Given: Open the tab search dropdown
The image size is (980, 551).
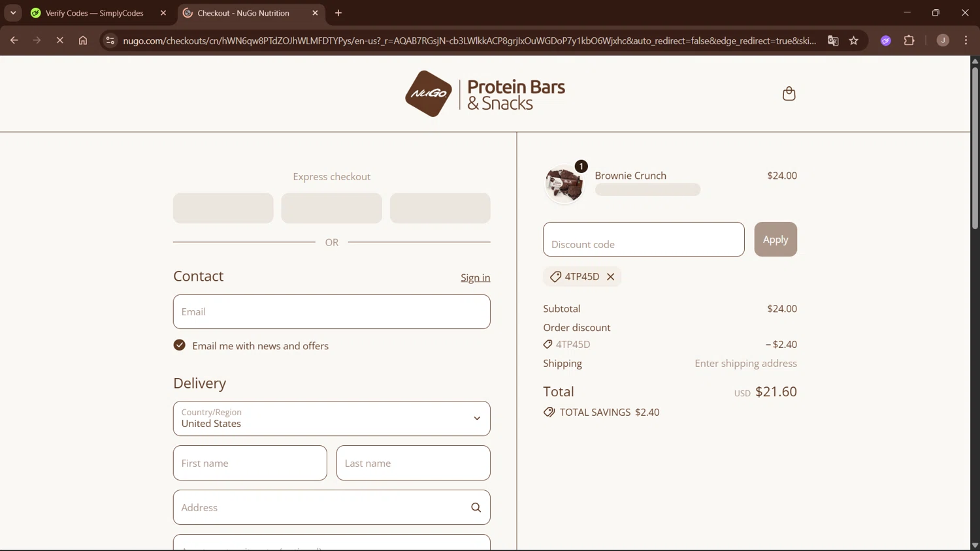Looking at the screenshot, I should click(13, 13).
